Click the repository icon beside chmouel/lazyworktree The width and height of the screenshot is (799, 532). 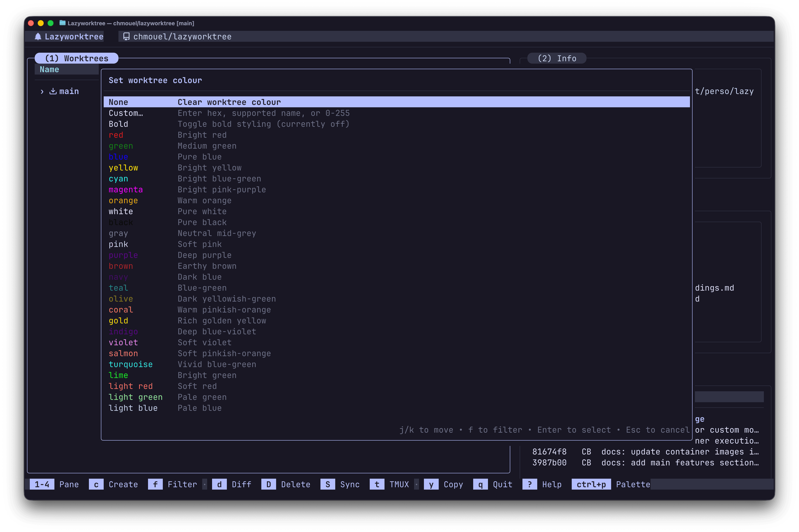(126, 37)
